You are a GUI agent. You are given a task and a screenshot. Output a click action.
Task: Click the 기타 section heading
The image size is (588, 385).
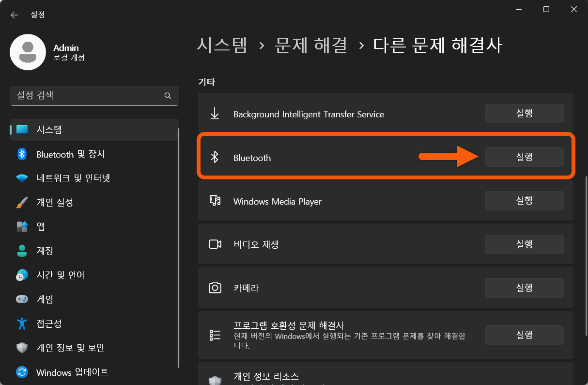[x=206, y=82]
